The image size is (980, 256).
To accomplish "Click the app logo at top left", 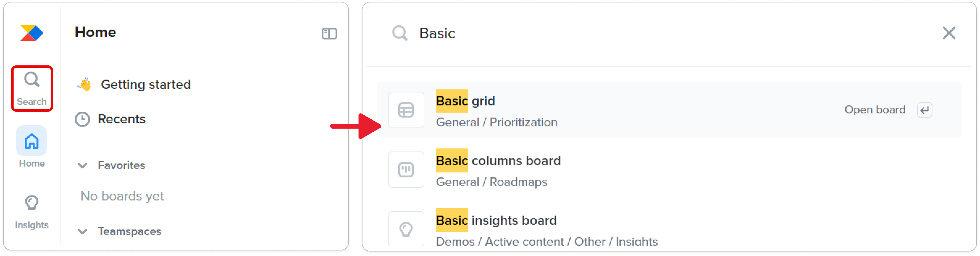I will [x=32, y=33].
